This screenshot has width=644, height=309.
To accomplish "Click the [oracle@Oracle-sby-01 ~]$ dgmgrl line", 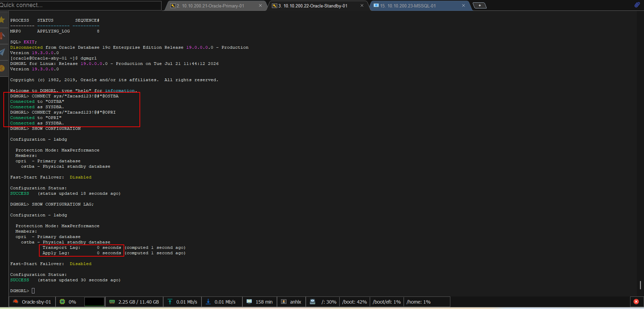I will pos(53,58).
